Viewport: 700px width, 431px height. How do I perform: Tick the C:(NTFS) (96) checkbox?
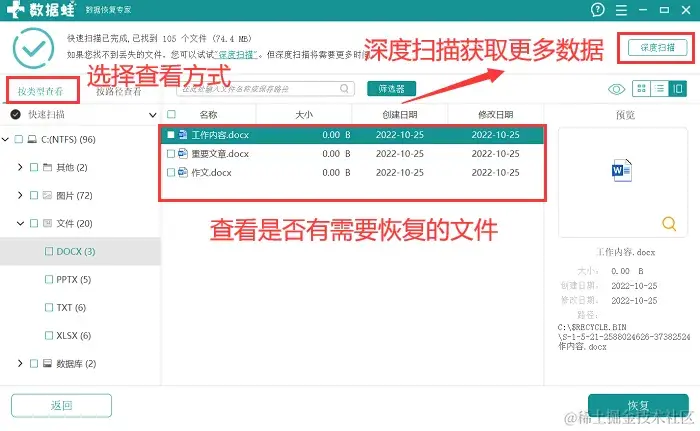coord(19,139)
